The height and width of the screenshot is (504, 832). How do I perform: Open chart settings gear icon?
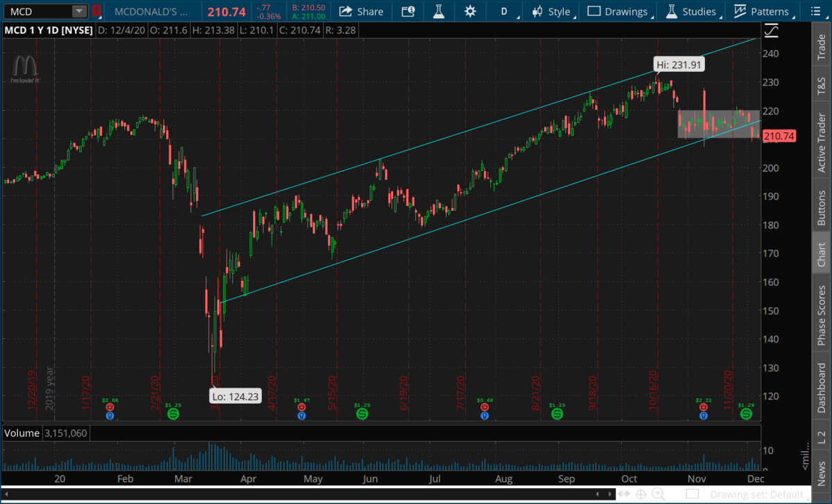(x=471, y=12)
